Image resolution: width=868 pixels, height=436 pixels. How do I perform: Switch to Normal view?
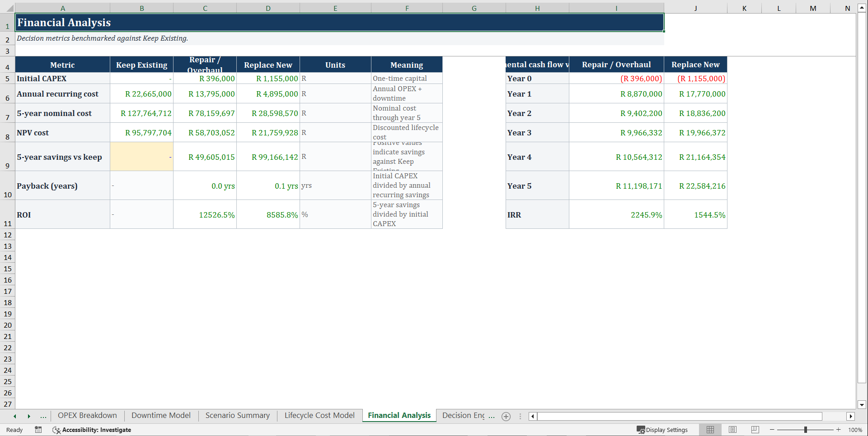pos(710,430)
